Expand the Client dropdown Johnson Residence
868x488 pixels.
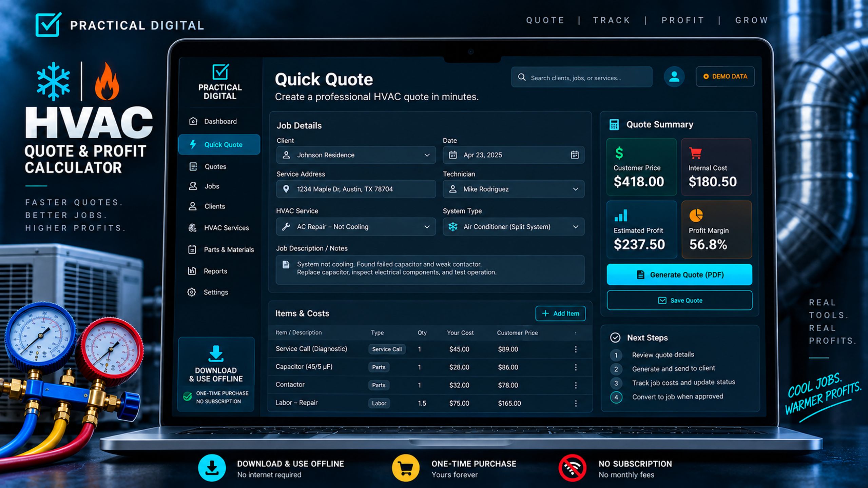click(x=356, y=155)
